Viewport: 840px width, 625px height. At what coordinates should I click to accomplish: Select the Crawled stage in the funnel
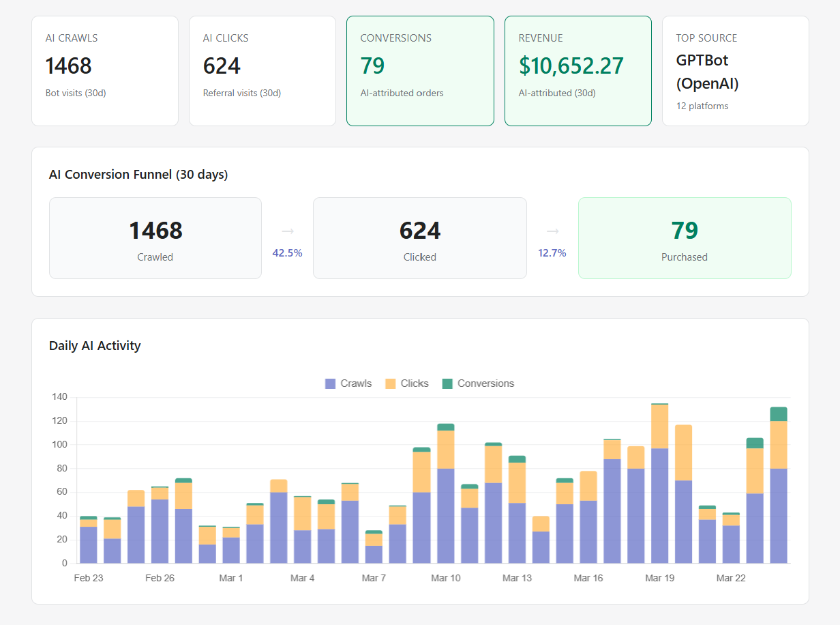tap(155, 238)
